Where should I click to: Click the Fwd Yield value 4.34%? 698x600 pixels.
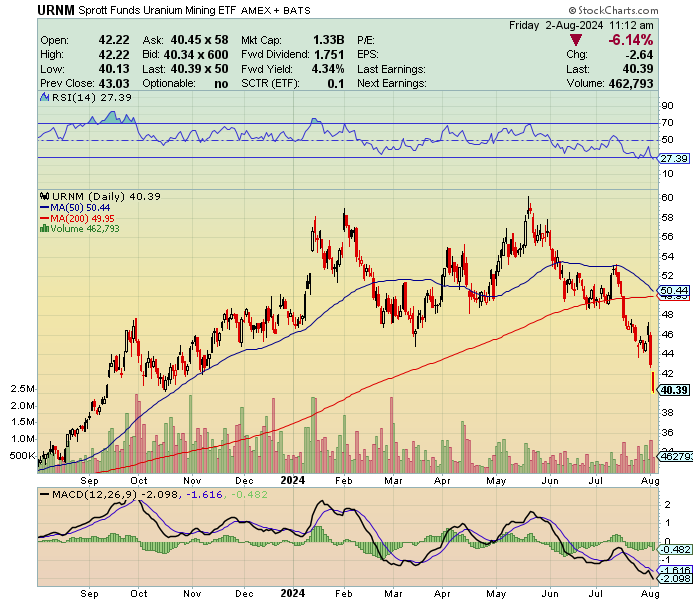[328, 69]
